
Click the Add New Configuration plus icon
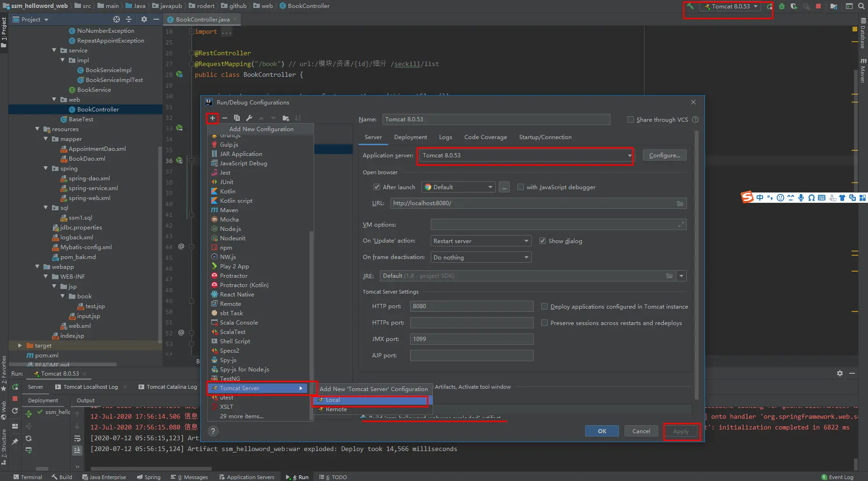point(212,118)
